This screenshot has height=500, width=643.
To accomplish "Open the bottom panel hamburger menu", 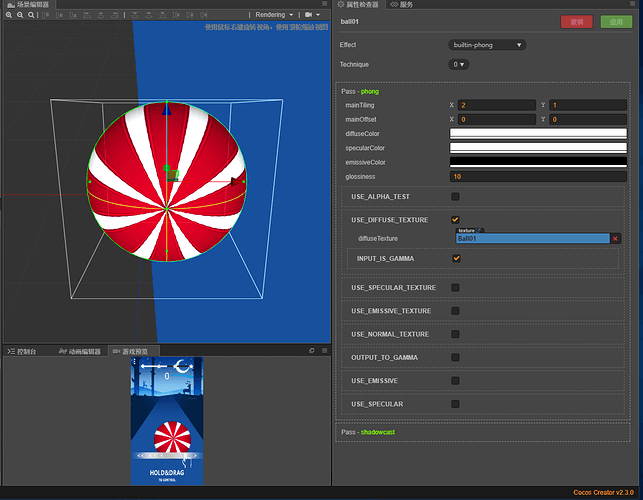I will point(323,351).
